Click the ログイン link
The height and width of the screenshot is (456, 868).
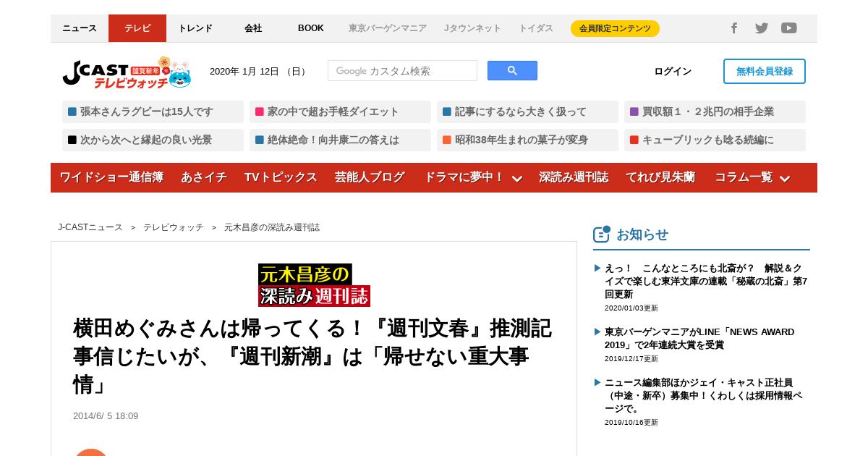tap(673, 71)
